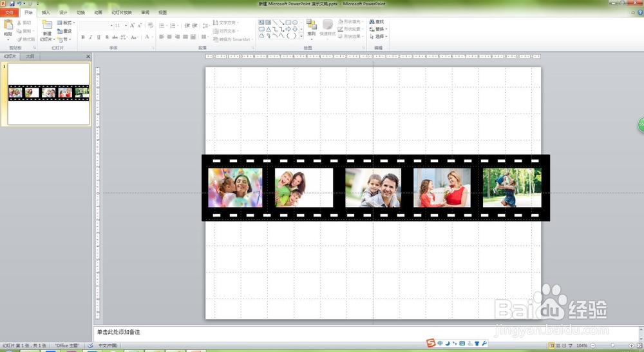
Task: Toggle text Shadow (S) formatting
Action: pos(107,37)
